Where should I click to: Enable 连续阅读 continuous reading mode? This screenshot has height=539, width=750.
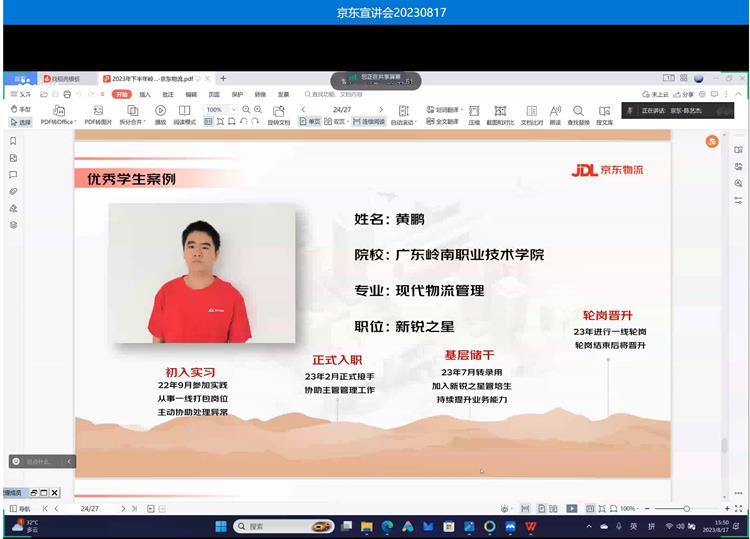pos(368,122)
